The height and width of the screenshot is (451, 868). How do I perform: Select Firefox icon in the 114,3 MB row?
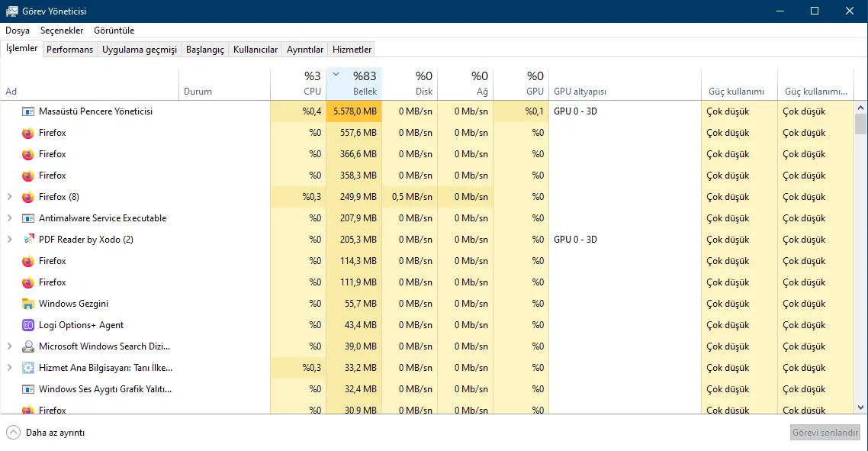point(28,261)
